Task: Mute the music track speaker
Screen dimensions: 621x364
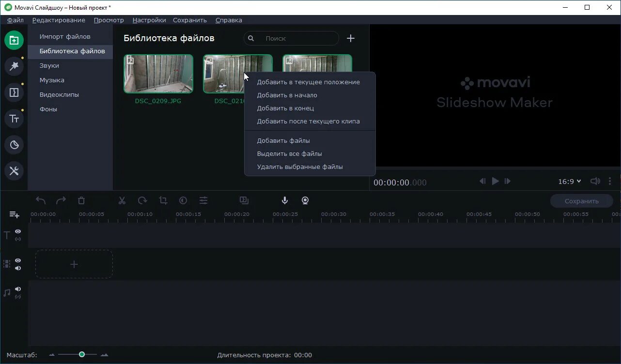Action: pos(18,289)
